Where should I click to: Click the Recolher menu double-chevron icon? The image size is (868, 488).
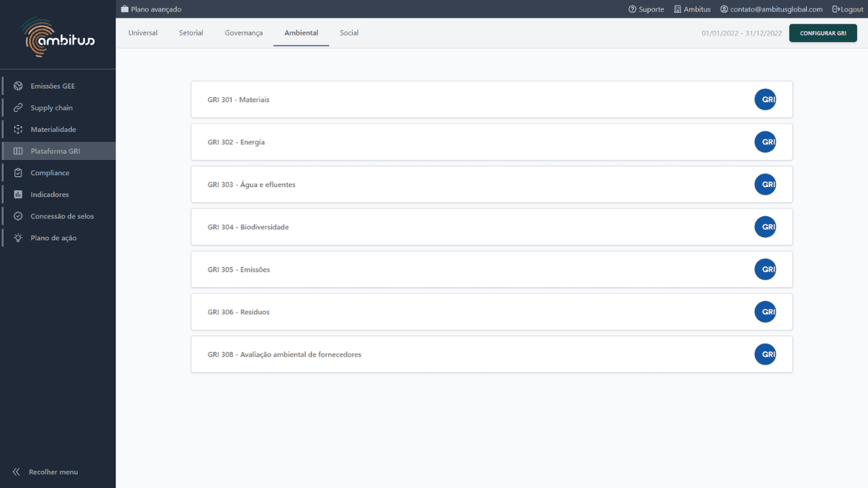pos(16,472)
